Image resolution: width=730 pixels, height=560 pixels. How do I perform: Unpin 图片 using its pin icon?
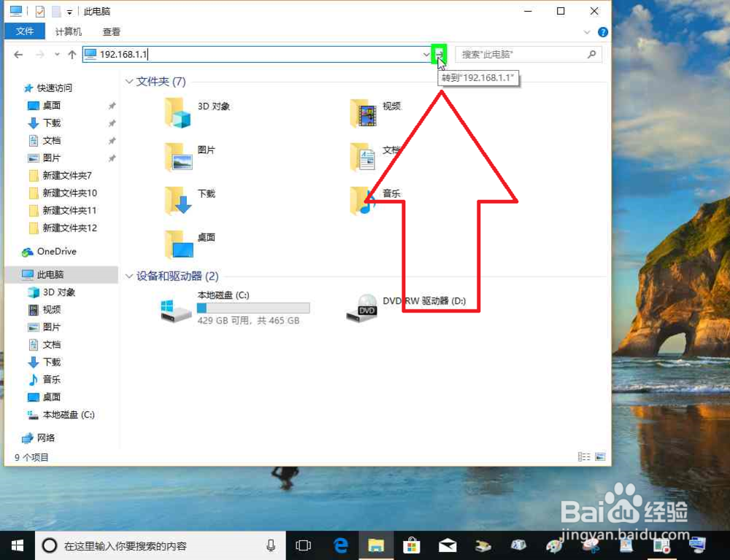(x=112, y=158)
